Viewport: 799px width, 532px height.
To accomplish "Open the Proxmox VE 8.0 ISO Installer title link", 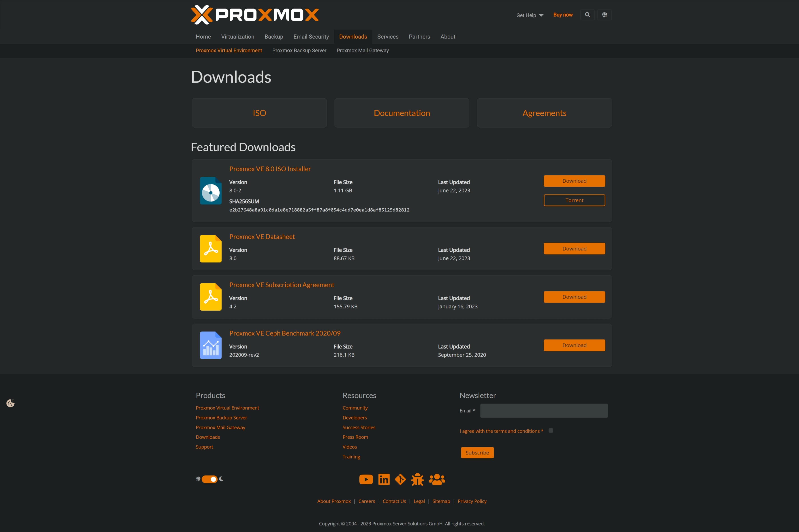I will coord(270,169).
